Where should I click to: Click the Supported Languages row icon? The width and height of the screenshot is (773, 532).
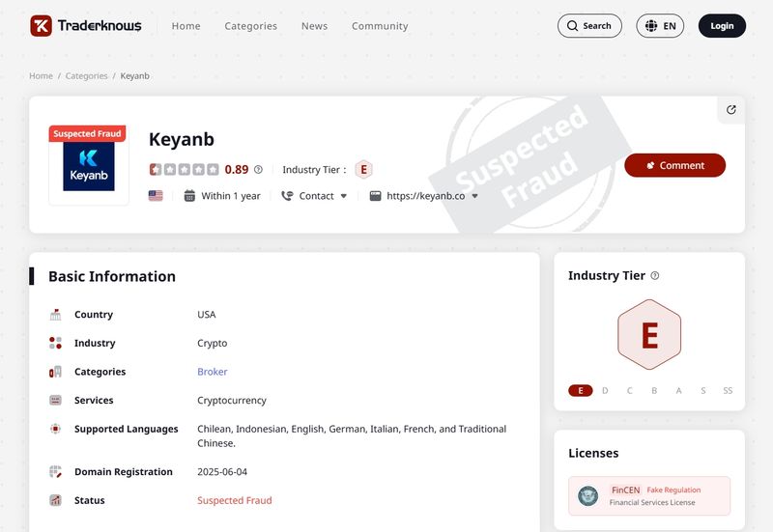(x=56, y=429)
